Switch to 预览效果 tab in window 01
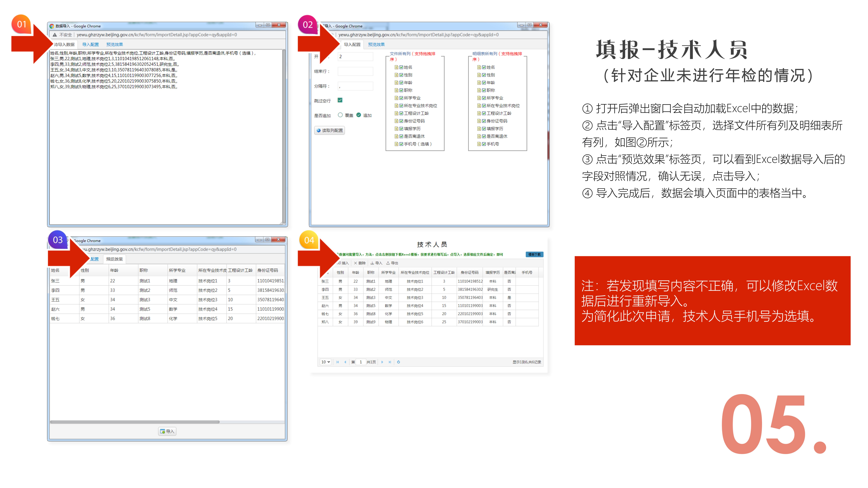This screenshot has width=868, height=488. (x=115, y=44)
